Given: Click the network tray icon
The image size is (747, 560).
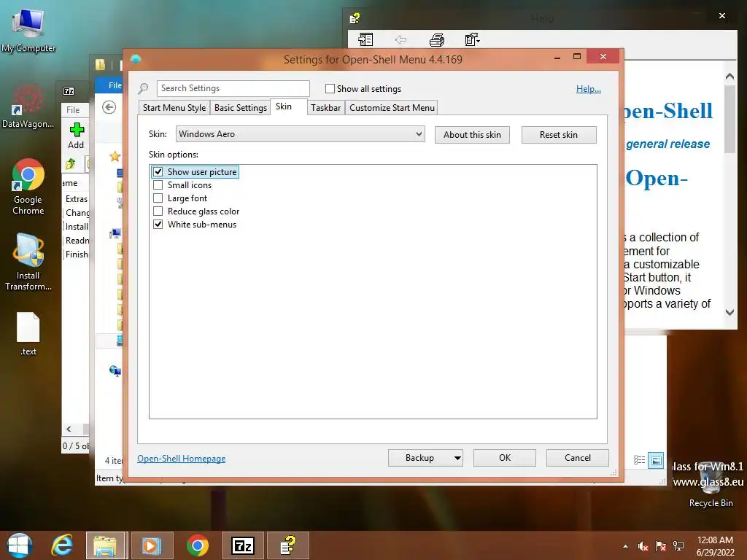Looking at the screenshot, I should click(678, 546).
